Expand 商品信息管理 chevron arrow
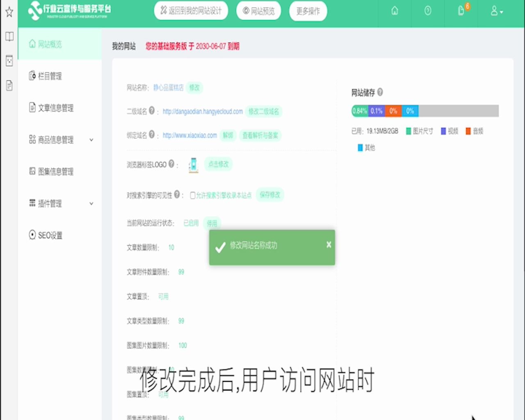525x420 pixels. 91,140
